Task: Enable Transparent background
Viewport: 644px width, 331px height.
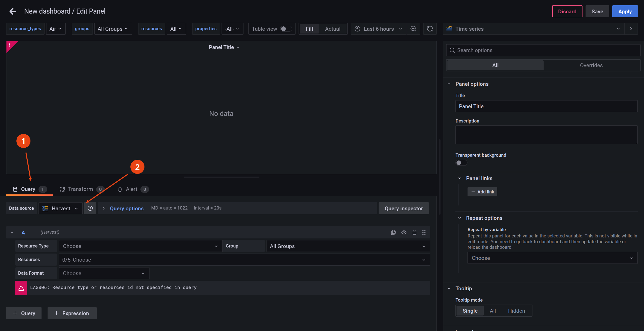Action: [x=461, y=163]
